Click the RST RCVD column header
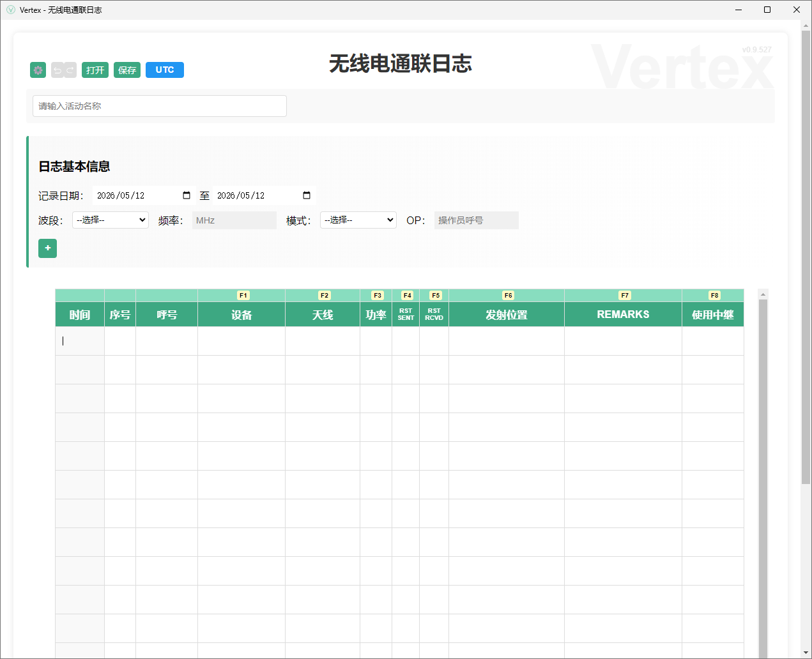Image resolution: width=812 pixels, height=659 pixels. point(434,315)
